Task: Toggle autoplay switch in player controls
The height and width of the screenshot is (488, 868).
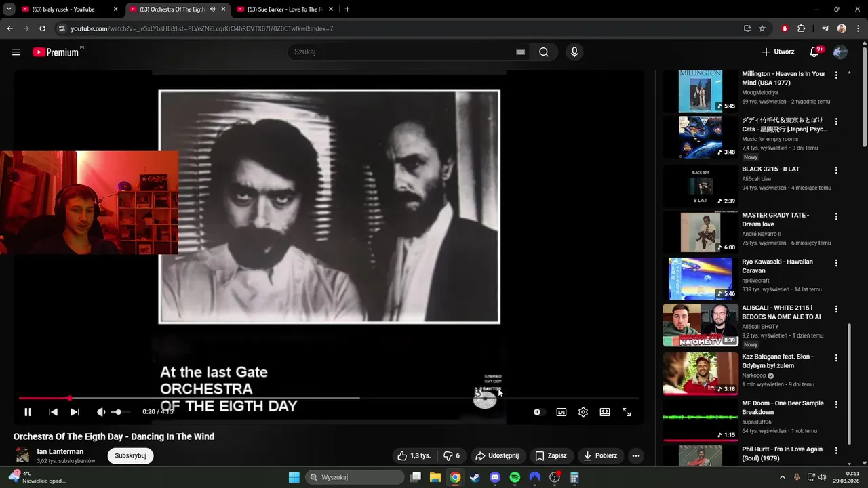Action: [x=537, y=412]
